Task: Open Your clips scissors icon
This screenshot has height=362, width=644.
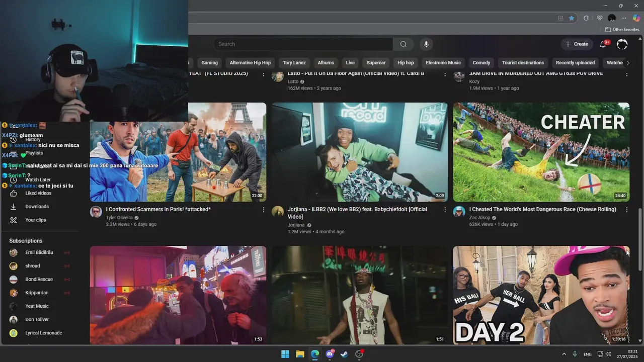Action: click(14, 220)
